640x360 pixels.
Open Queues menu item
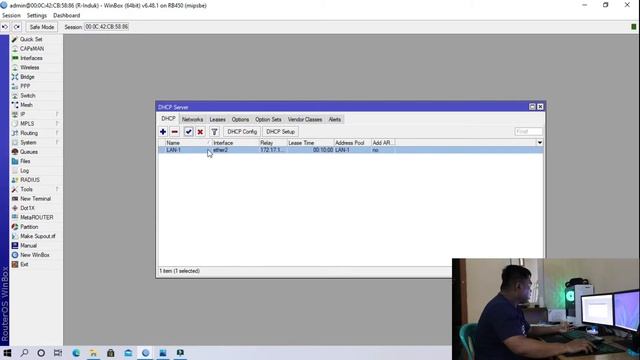tap(29, 152)
